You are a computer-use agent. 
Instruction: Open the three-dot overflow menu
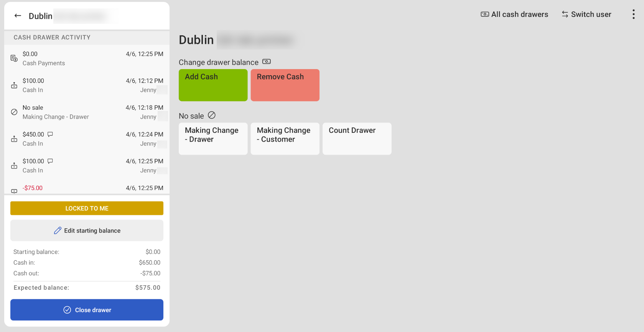point(633,14)
